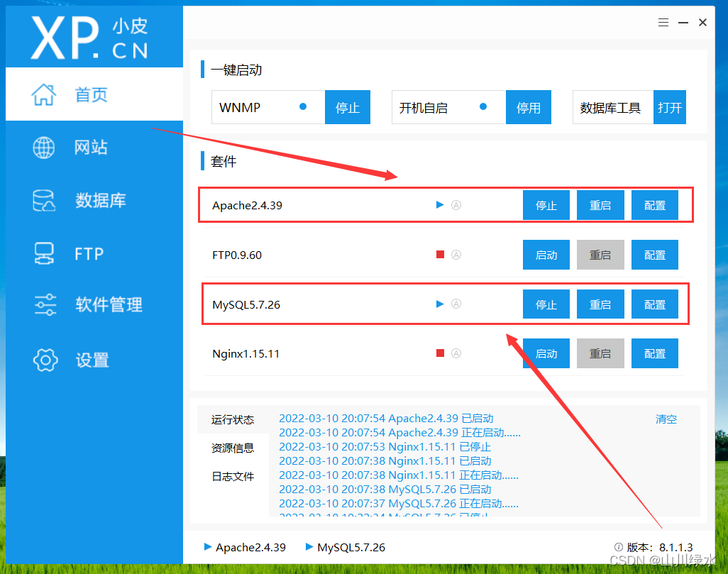The height and width of the screenshot is (574, 728).
Task: Restart Apache2.4.39 service
Action: pyautogui.click(x=600, y=205)
